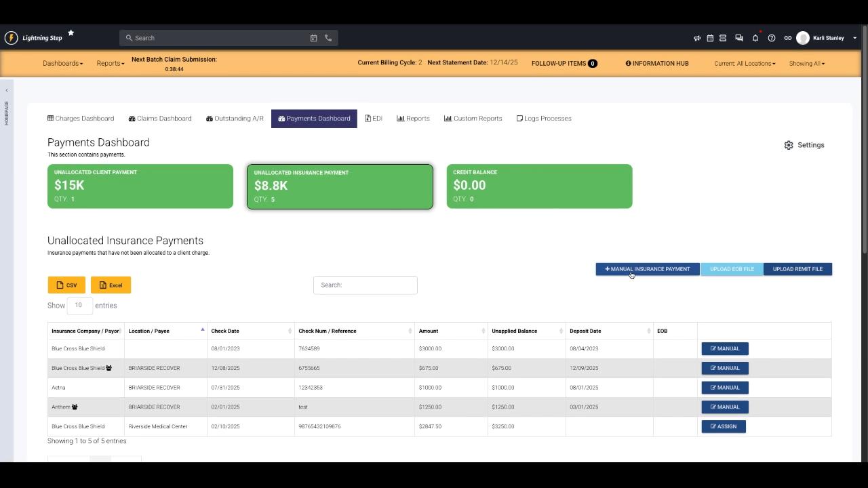Open the Settings gear

pos(804,145)
